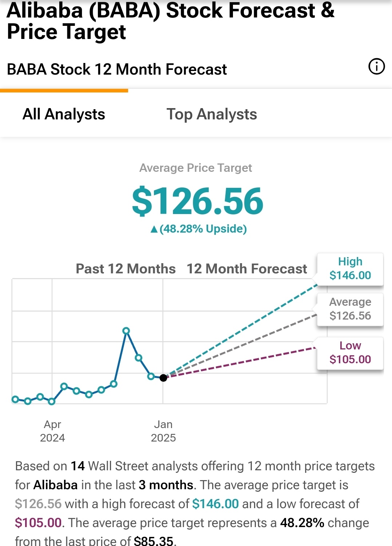Click the peak data point on the chart
Image resolution: width=392 pixels, height=546 pixels.
[x=126, y=331]
